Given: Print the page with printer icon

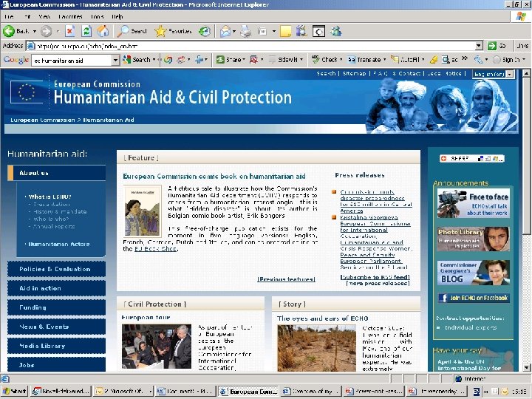Looking at the screenshot, I should 245,31.
